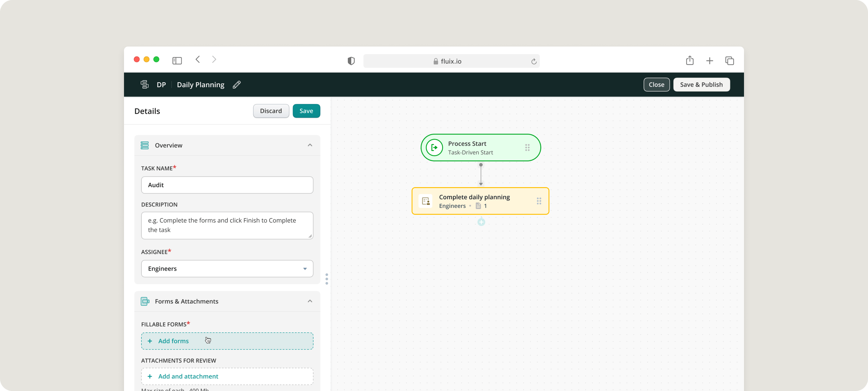Screen dimensions: 868x391
Task: Click the Process Start node's green arrow icon
Action: [434, 148]
